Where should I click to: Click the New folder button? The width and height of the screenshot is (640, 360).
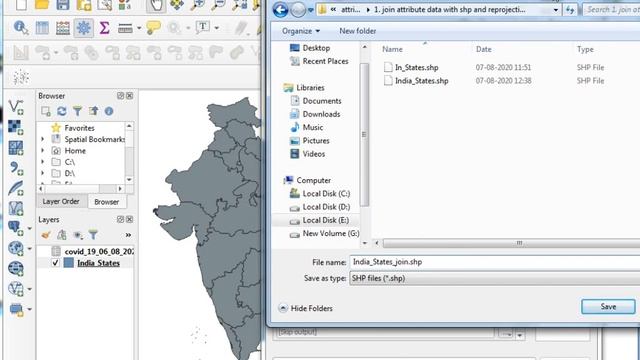[x=358, y=31]
